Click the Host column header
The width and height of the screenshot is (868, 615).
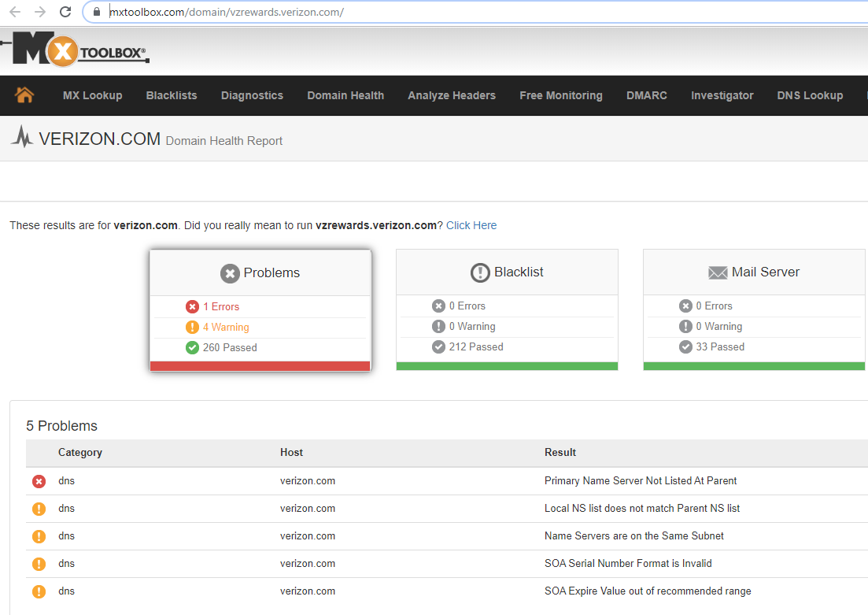tap(291, 452)
